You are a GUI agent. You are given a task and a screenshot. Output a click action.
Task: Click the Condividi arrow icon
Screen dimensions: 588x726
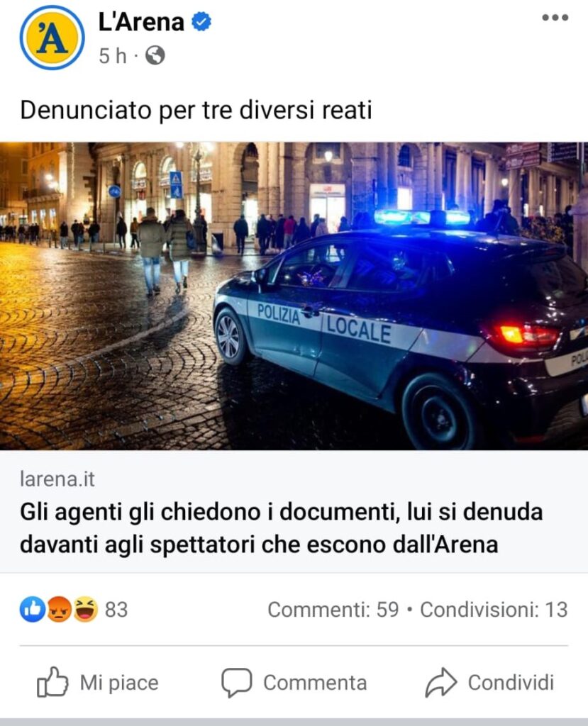441,683
